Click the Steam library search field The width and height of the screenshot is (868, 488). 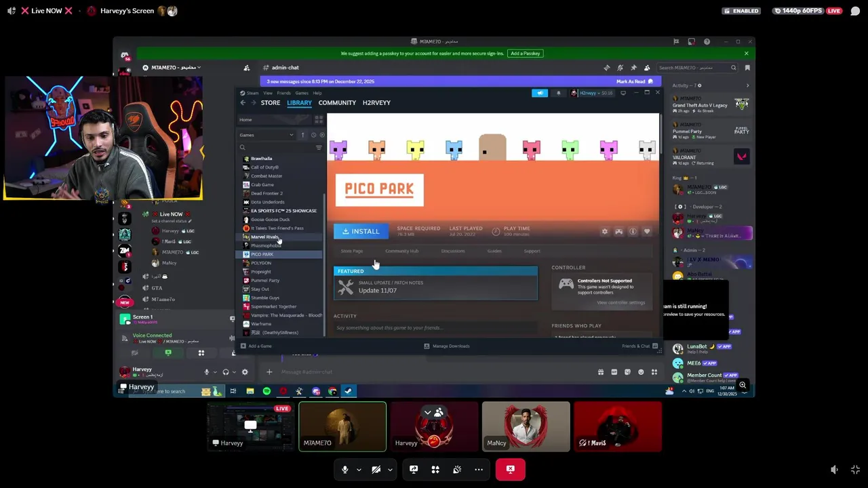pos(278,147)
